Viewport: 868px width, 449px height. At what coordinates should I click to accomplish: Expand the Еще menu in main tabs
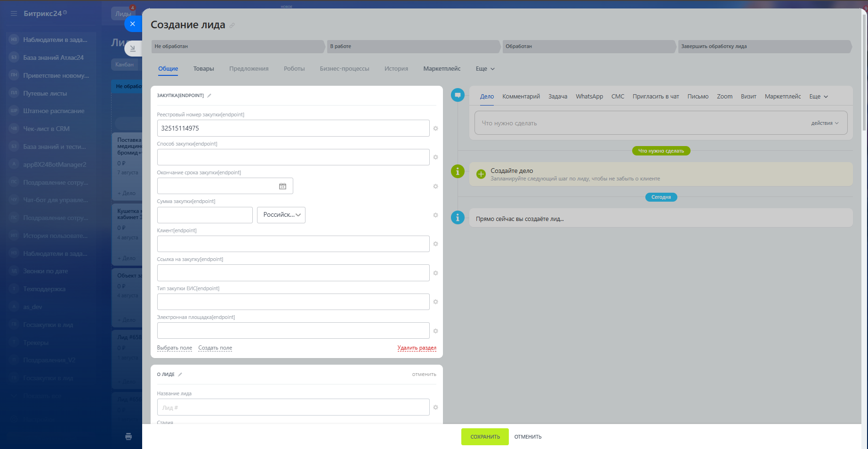click(x=485, y=69)
